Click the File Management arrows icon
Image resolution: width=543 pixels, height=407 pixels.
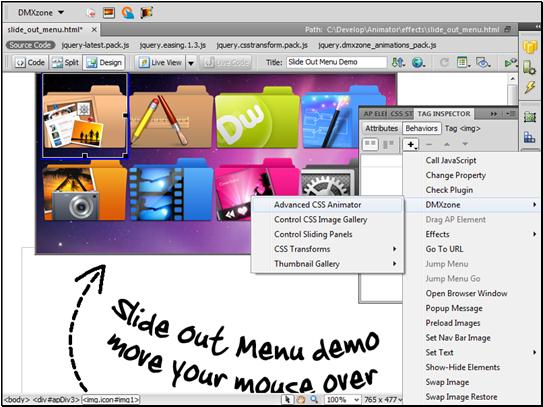398,63
